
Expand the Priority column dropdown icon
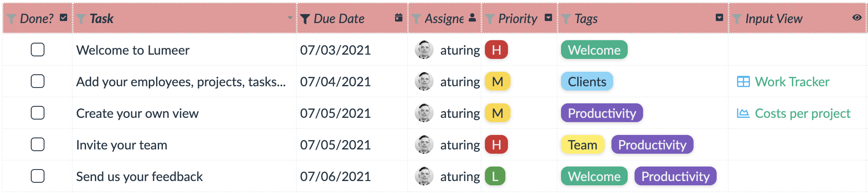(x=549, y=18)
